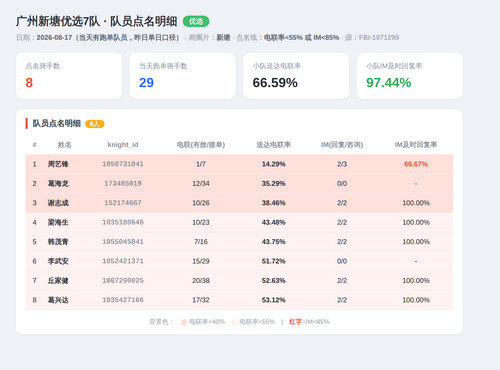Click the 送达电联率 column header
500x370 pixels.
273,145
